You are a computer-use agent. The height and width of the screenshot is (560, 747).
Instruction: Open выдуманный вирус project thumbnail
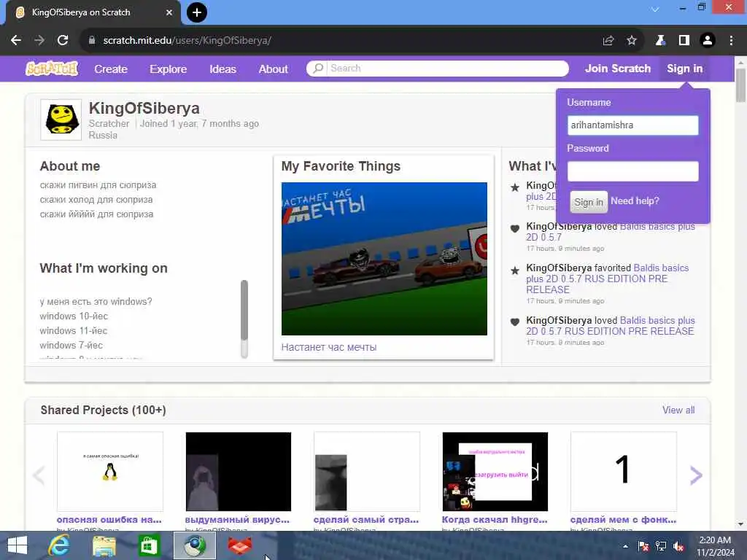[239, 472]
